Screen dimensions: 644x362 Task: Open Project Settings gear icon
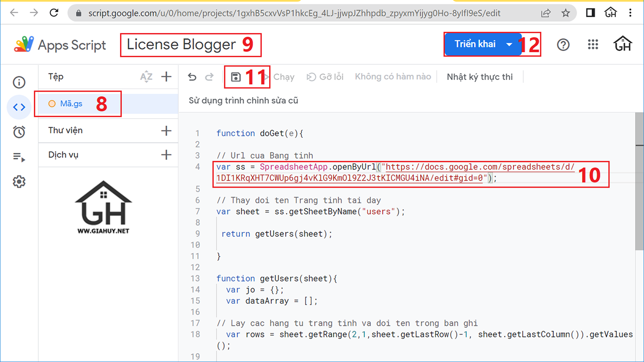[19, 182]
